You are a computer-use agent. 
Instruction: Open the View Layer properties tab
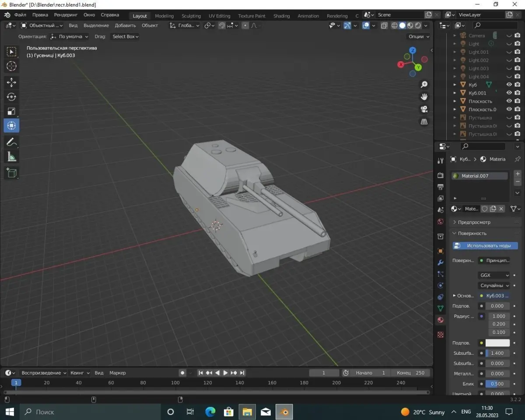pyautogui.click(x=441, y=199)
